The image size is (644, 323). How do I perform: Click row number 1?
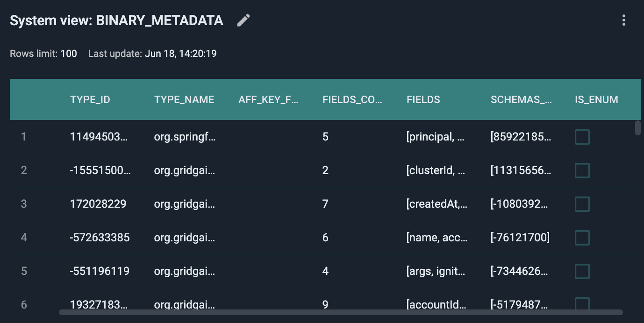point(24,137)
